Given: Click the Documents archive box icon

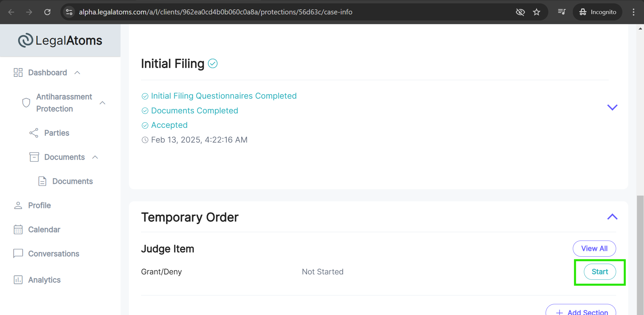Looking at the screenshot, I should point(34,157).
